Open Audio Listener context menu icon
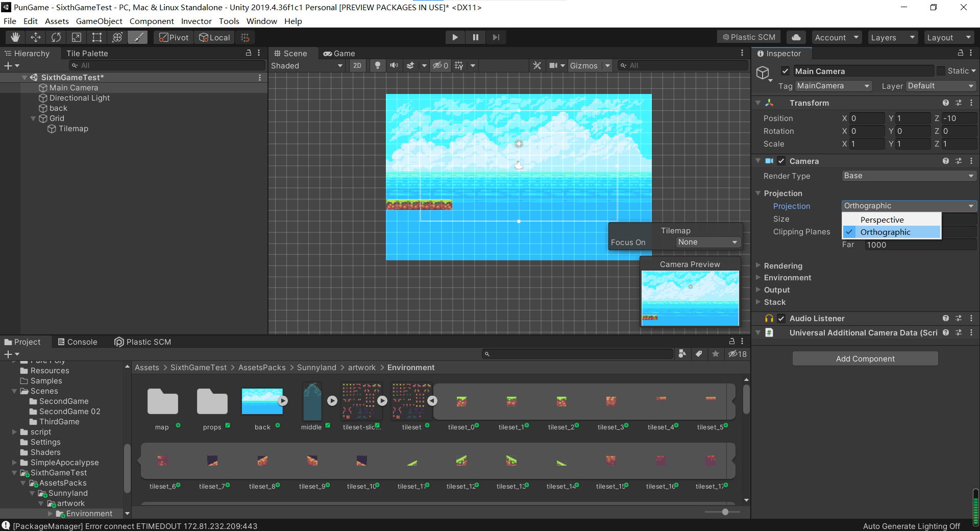Viewport: 980px width, 531px height. click(x=971, y=318)
